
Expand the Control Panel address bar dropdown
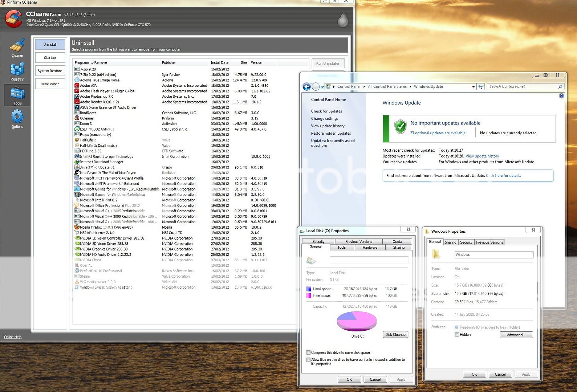pos(473,87)
